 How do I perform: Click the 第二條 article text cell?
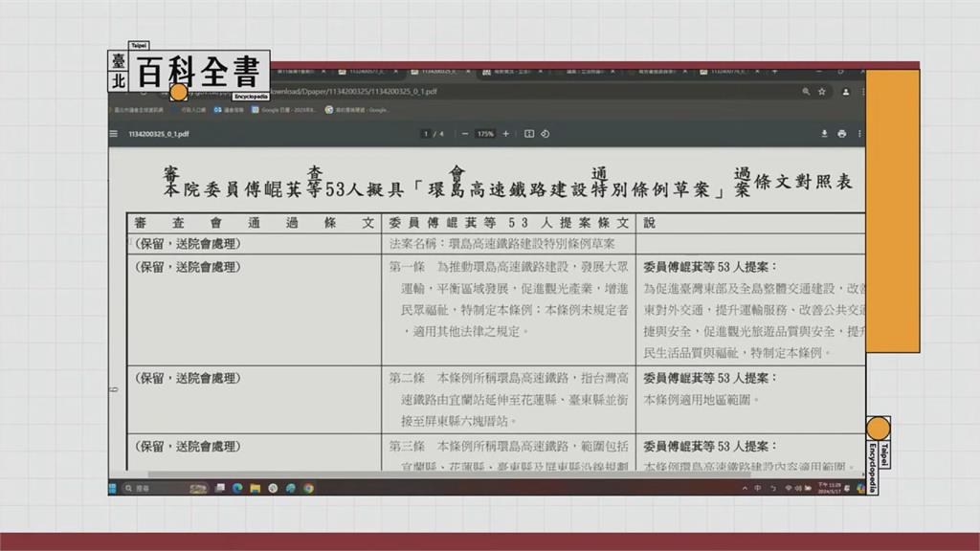pos(509,400)
